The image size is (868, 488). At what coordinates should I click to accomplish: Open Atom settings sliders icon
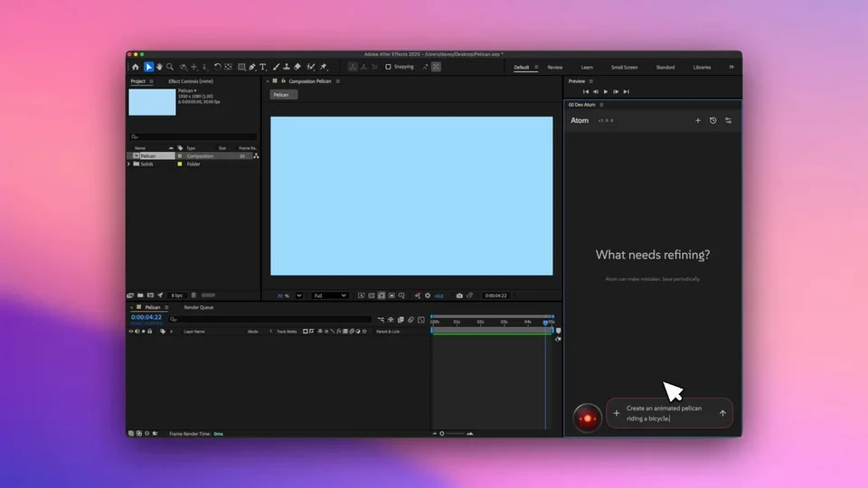pyautogui.click(x=729, y=120)
